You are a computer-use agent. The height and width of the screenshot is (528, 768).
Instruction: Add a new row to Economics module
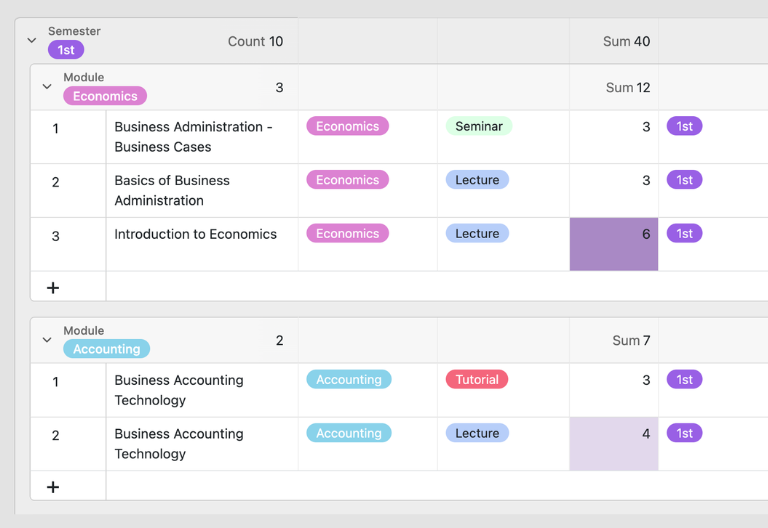(x=53, y=288)
